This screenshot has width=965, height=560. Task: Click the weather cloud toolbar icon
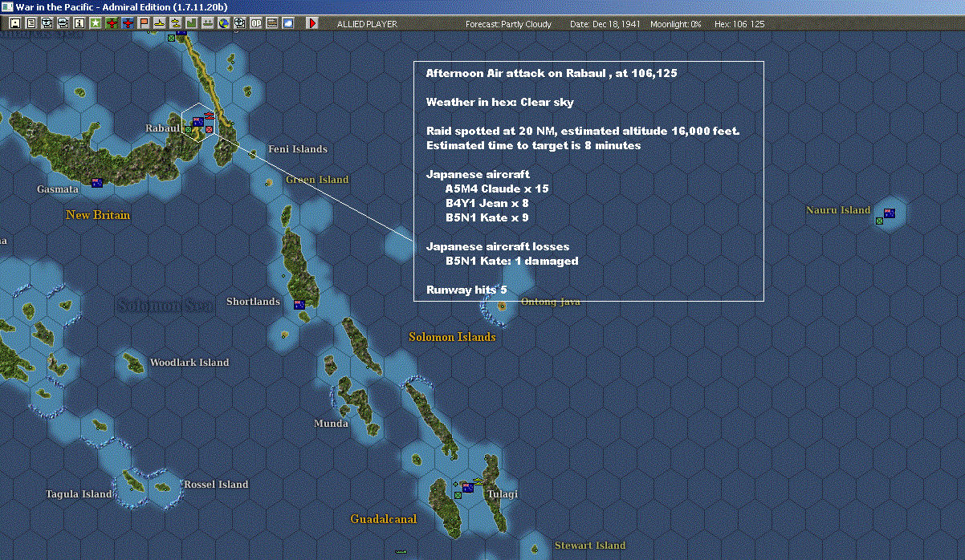[x=288, y=24]
